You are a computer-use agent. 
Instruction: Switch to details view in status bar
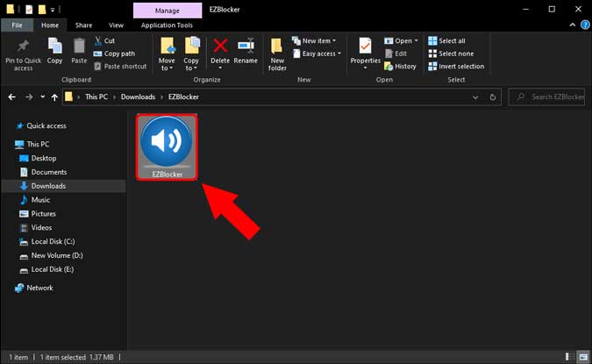coord(568,357)
